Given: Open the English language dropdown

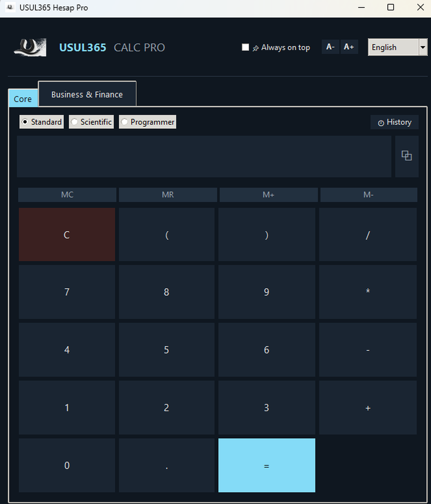Looking at the screenshot, I should pos(398,47).
